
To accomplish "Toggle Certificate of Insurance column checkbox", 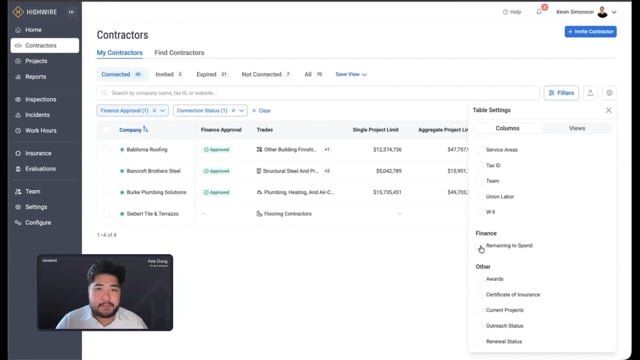I will pos(480,295).
